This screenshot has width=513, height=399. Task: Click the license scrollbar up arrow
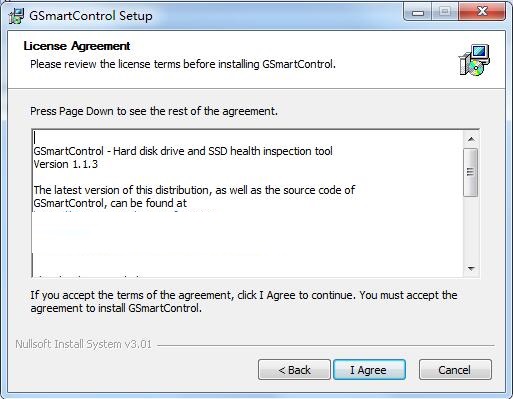[471, 139]
